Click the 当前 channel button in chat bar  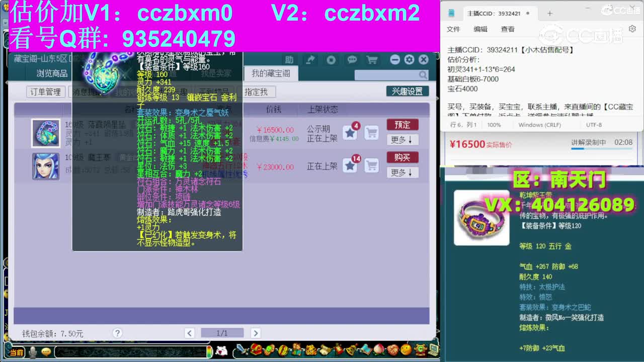[16, 352]
